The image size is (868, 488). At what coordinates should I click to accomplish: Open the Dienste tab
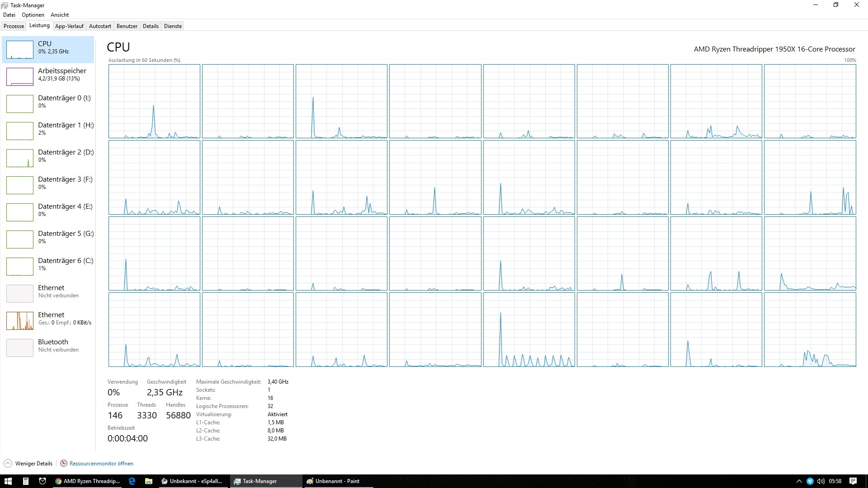click(173, 26)
